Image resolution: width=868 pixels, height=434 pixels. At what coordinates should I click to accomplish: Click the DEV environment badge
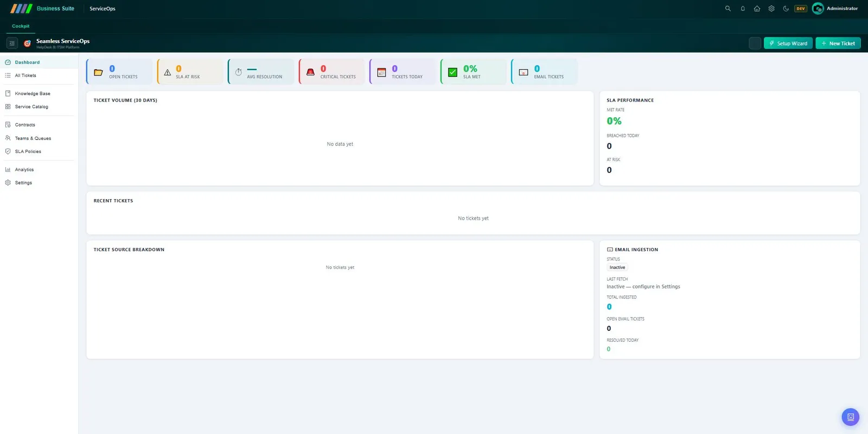[801, 9]
